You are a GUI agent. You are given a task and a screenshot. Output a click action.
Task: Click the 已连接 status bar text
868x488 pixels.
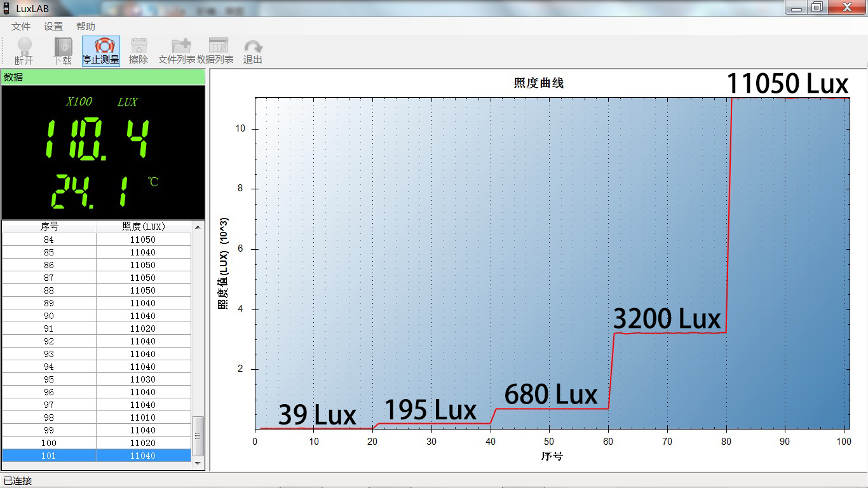coord(18,481)
